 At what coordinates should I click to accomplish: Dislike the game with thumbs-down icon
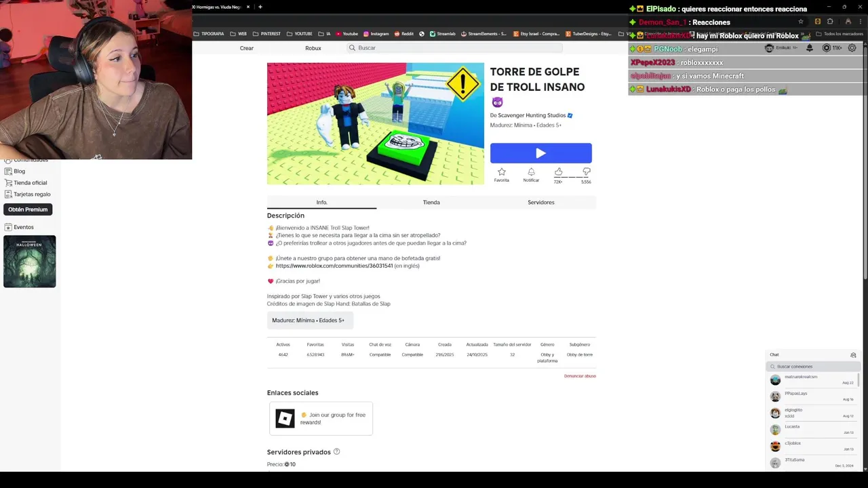click(587, 172)
